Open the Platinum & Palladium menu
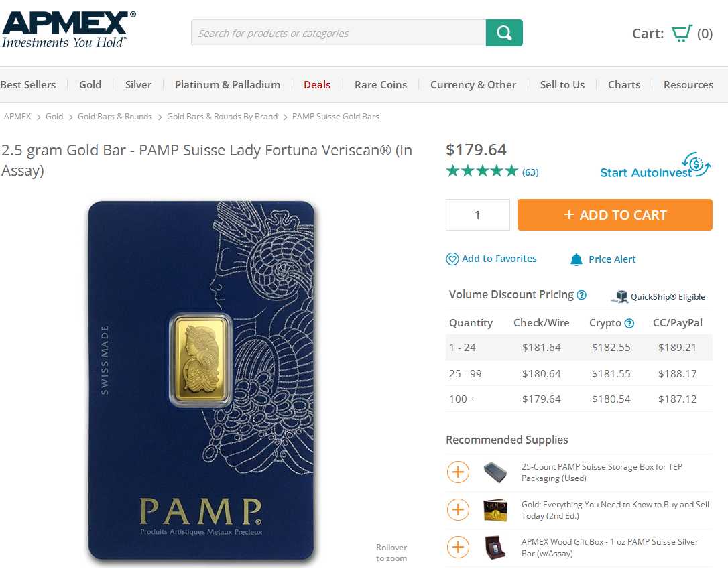 click(227, 84)
